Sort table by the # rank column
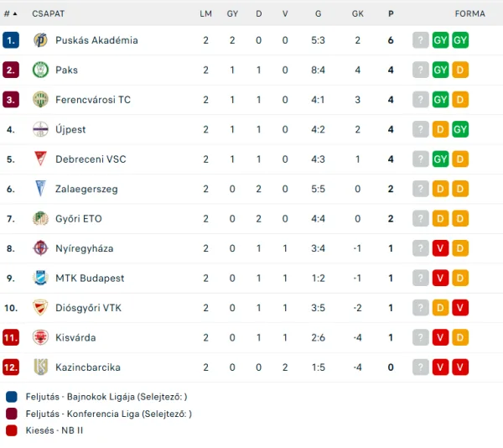 point(10,13)
